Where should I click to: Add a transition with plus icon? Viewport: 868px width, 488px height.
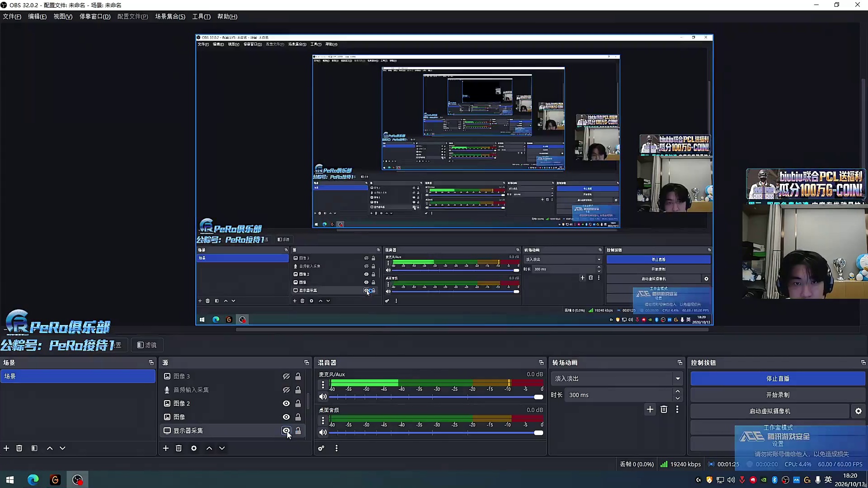click(650, 409)
